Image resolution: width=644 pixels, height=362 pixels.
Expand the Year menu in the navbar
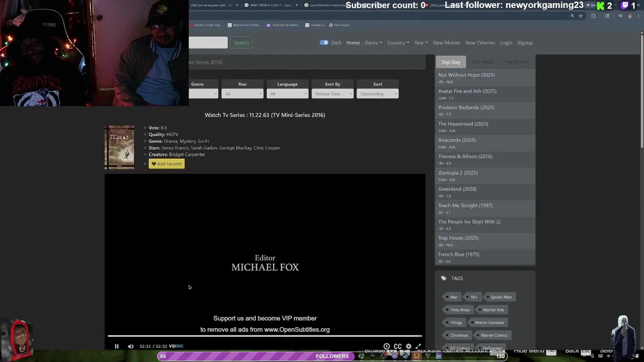pyautogui.click(x=421, y=43)
